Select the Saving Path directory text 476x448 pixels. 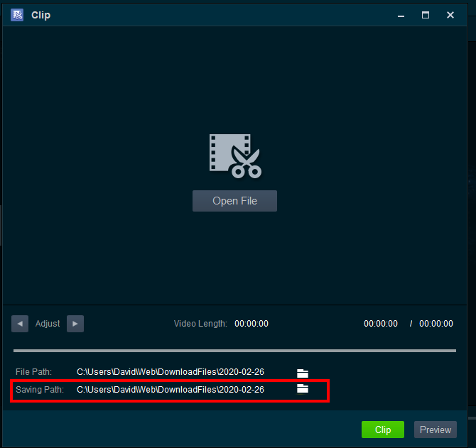point(170,390)
